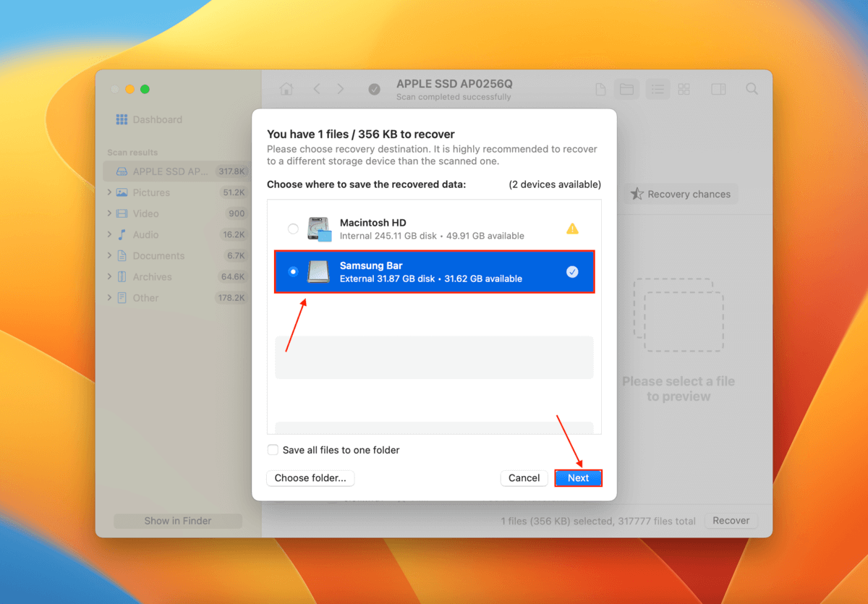Viewport: 868px width, 604px height.
Task: Click the Next button
Action: 578,478
